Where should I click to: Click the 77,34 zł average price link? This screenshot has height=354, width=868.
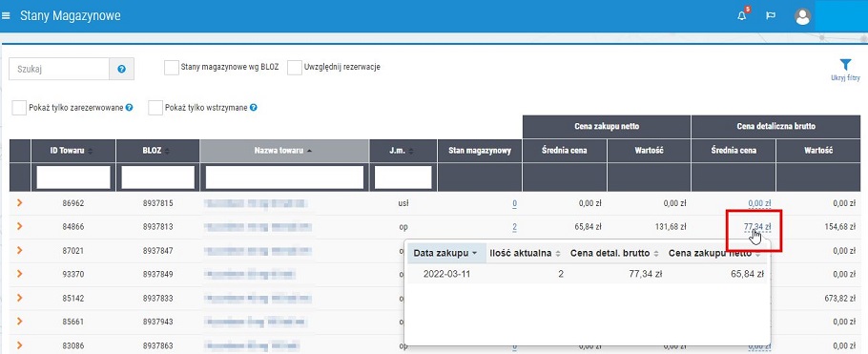tap(757, 226)
